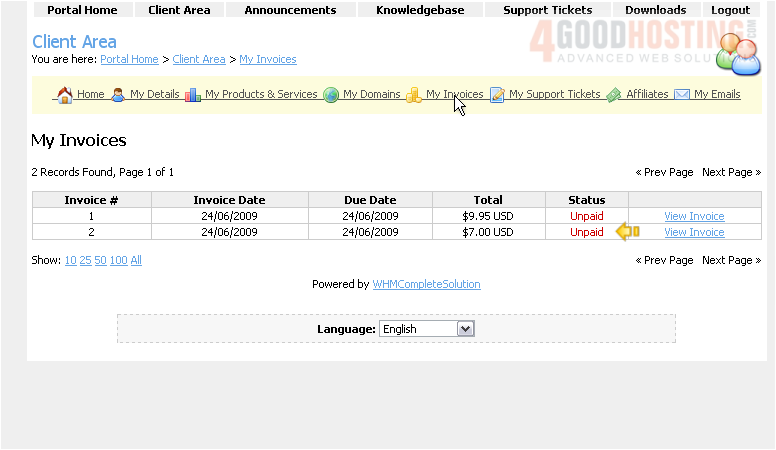Click the bar chart icon for Products & Services
The width and height of the screenshot is (776, 450).
coord(193,95)
